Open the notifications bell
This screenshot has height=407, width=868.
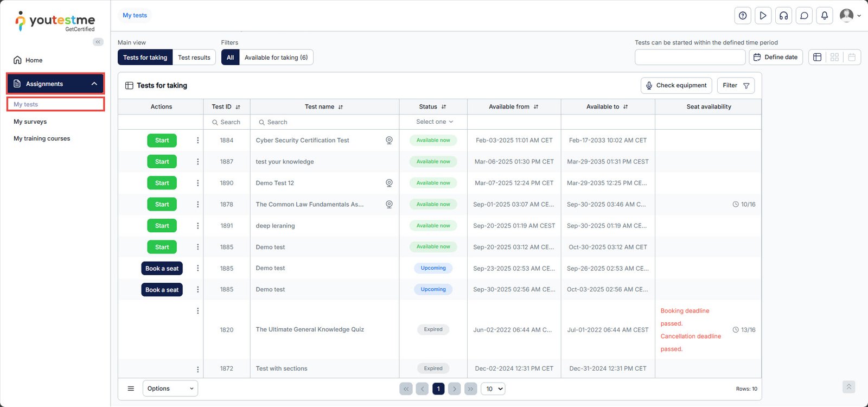pyautogui.click(x=824, y=16)
